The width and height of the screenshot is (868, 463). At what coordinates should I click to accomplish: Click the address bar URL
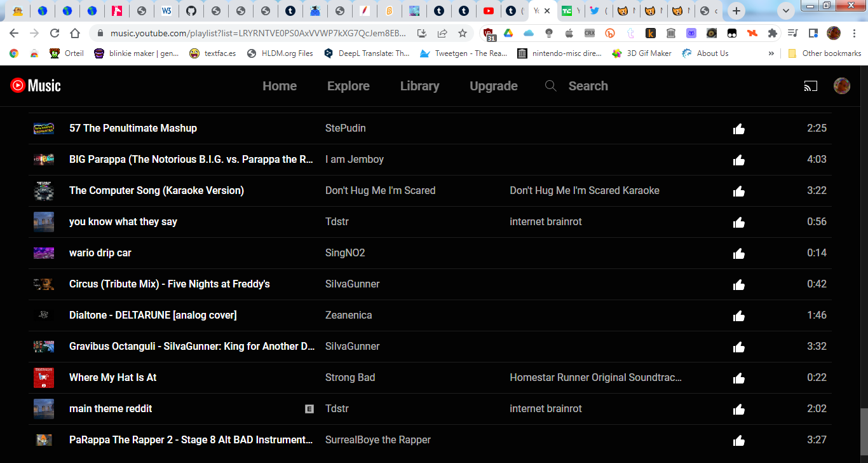[258, 33]
